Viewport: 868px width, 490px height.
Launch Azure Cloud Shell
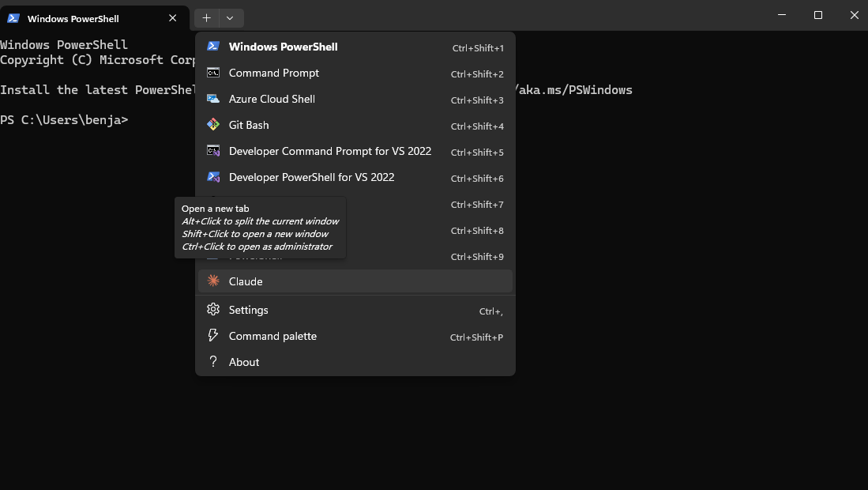(271, 99)
